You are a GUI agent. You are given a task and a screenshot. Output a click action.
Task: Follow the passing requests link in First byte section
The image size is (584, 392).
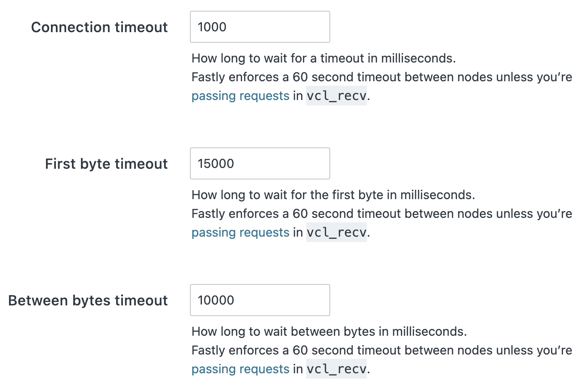(240, 232)
